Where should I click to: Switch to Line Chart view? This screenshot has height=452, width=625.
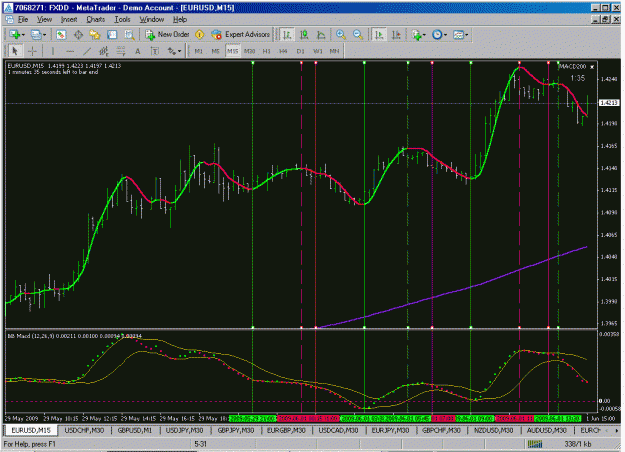pyautogui.click(x=321, y=35)
